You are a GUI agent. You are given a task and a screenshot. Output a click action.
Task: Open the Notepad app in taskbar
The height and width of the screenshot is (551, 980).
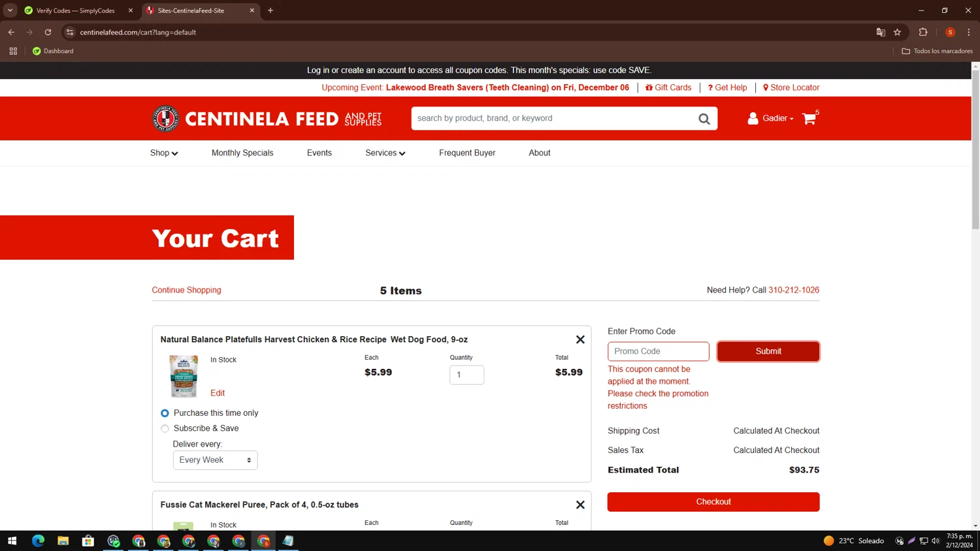288,541
